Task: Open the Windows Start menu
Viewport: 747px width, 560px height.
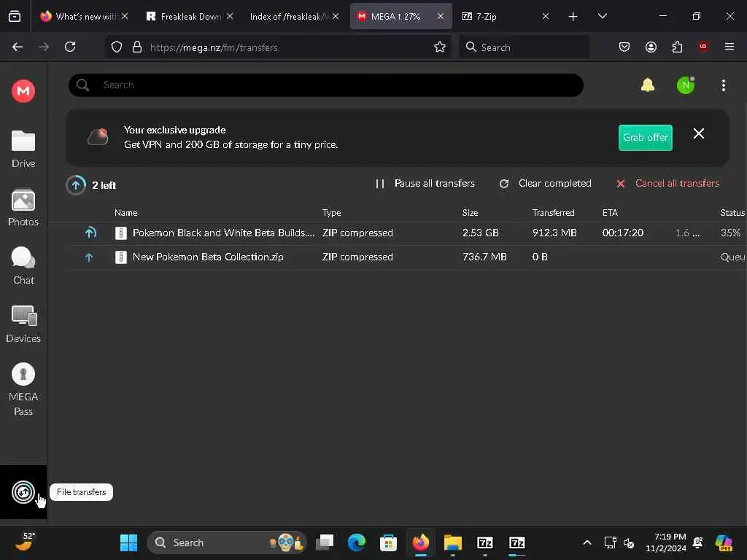Action: (128, 542)
